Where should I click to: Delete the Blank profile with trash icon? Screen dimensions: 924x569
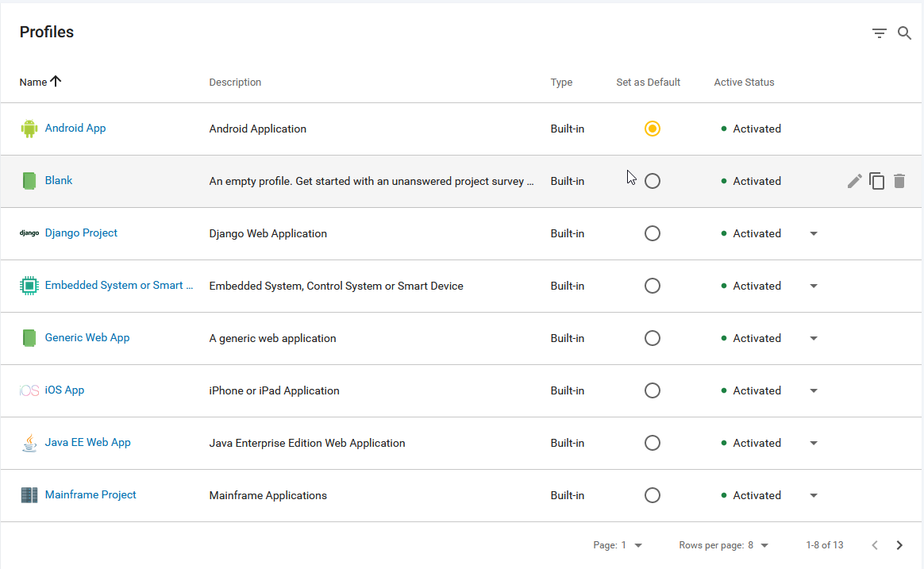pos(899,181)
